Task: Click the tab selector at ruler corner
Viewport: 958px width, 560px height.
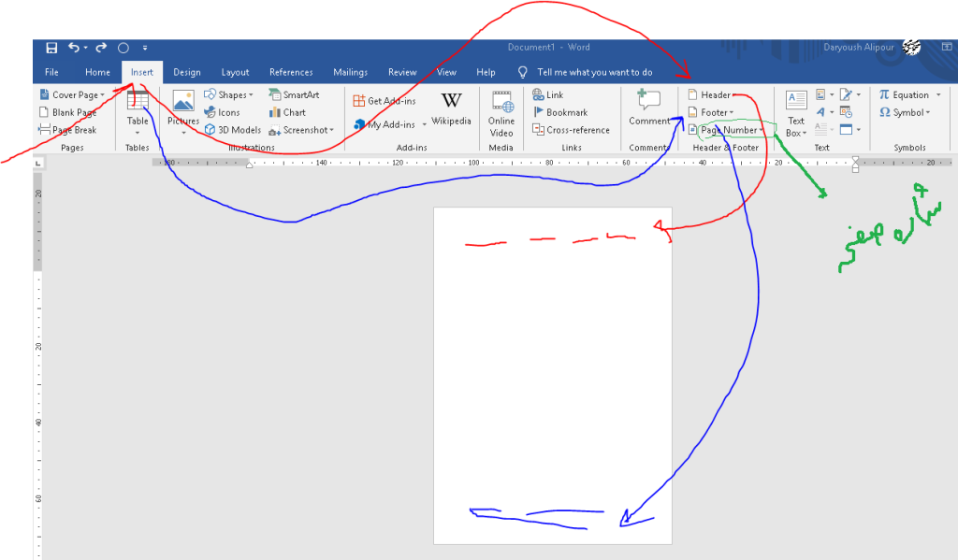Action: coord(38,164)
